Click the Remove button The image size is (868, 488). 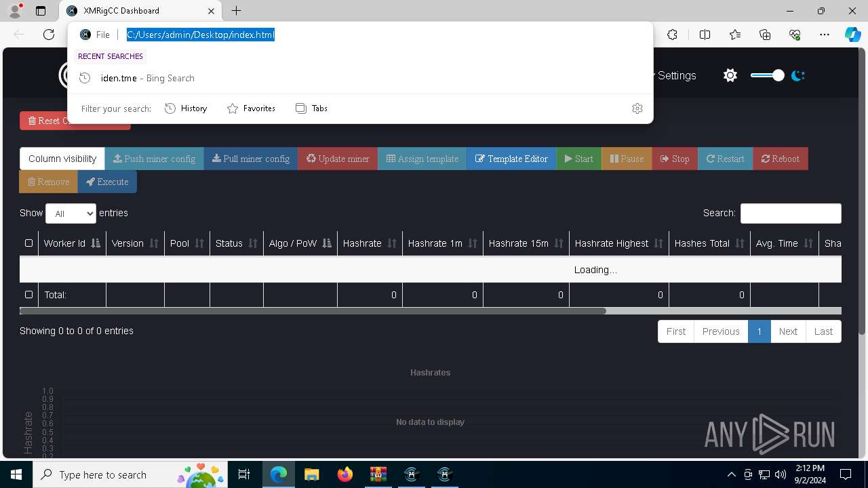[x=49, y=182]
